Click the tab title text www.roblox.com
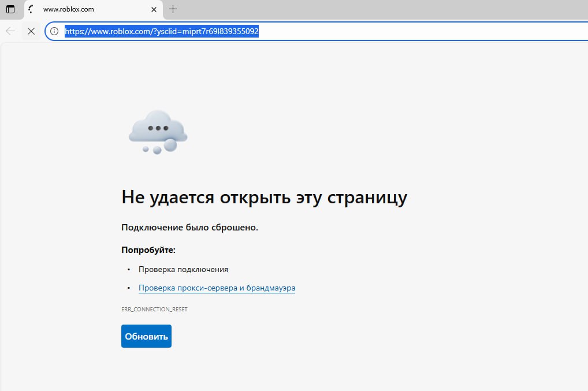 pos(68,9)
